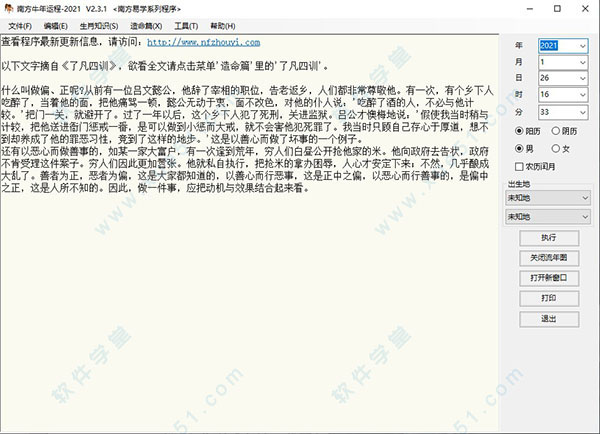Select the 阴历 (lunar calendar) radio button

(555, 131)
